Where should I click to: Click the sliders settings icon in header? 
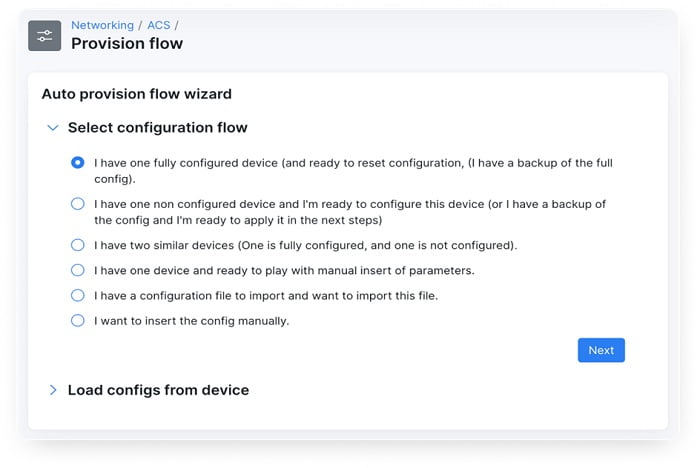45,35
